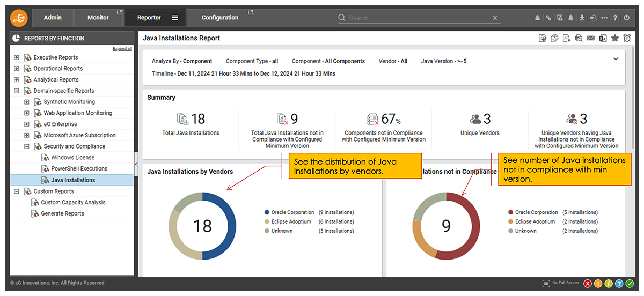This screenshot has width=644, height=296.
Task: Expand Analytical Reports tree node
Action: 17,80
